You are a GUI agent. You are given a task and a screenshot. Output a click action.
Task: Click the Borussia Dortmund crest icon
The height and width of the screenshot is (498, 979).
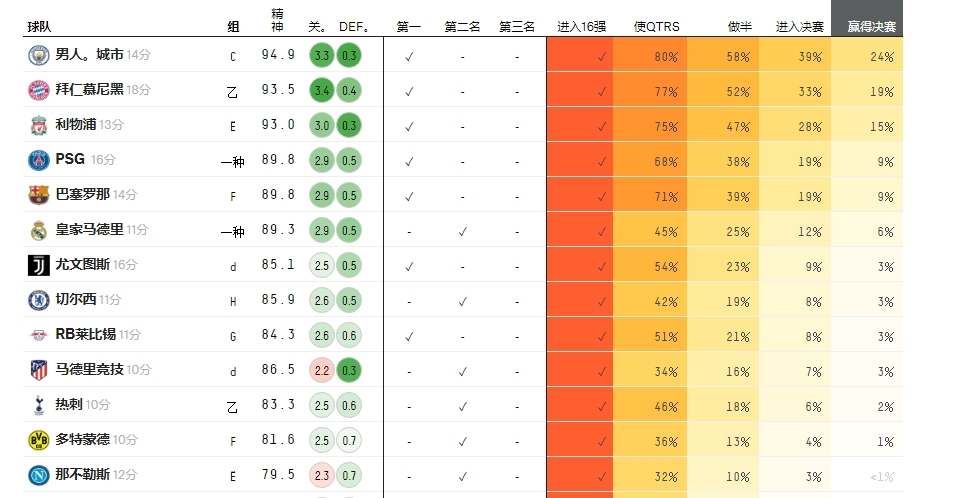point(38,440)
